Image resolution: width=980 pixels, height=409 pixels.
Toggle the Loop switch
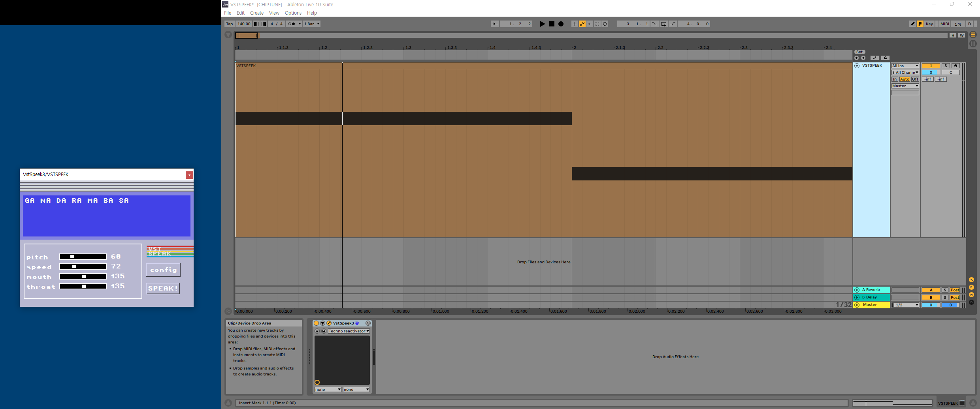click(x=663, y=24)
